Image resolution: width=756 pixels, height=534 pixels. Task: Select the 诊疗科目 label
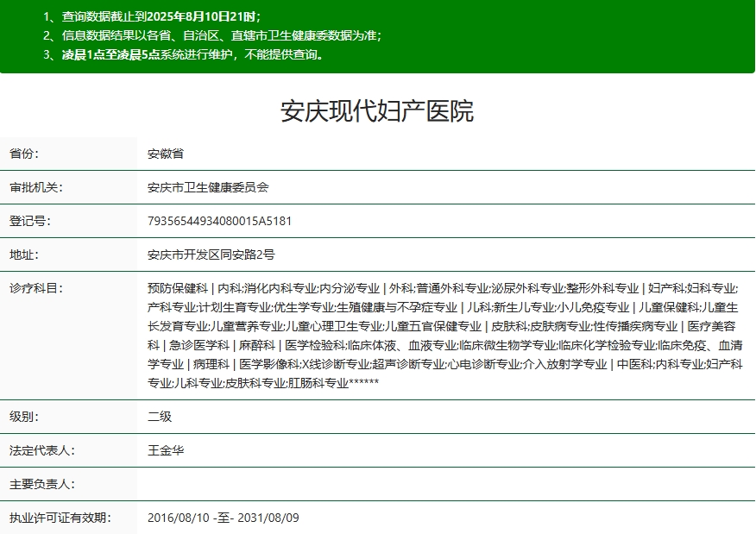[x=36, y=288]
